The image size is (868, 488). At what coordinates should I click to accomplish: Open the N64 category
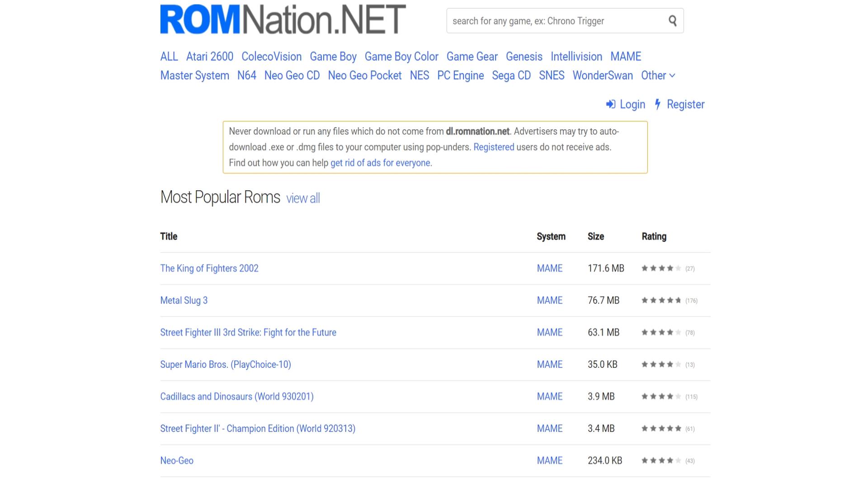247,75
